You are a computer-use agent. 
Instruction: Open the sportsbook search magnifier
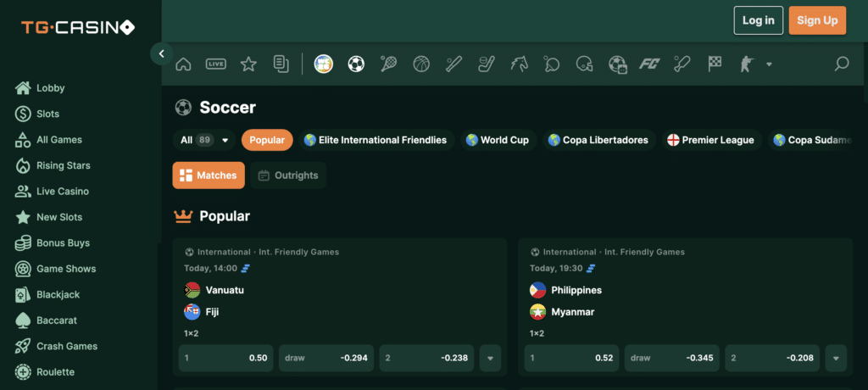(842, 64)
